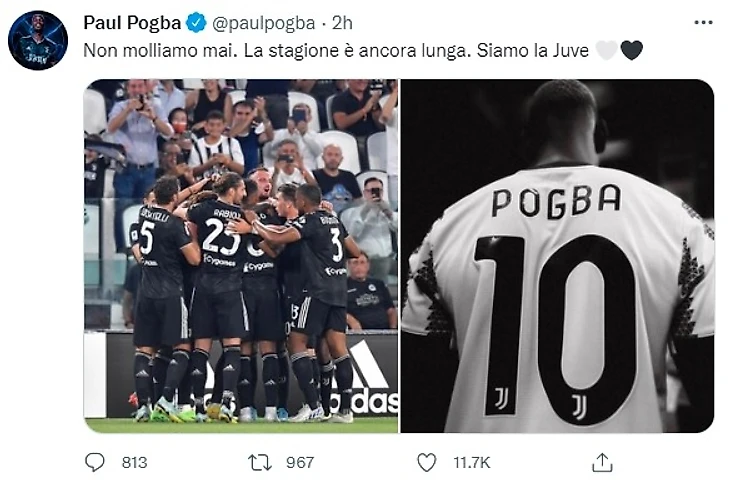This screenshot has width=730, height=484.
Task: Like the tweet with the heart icon
Action: (427, 462)
